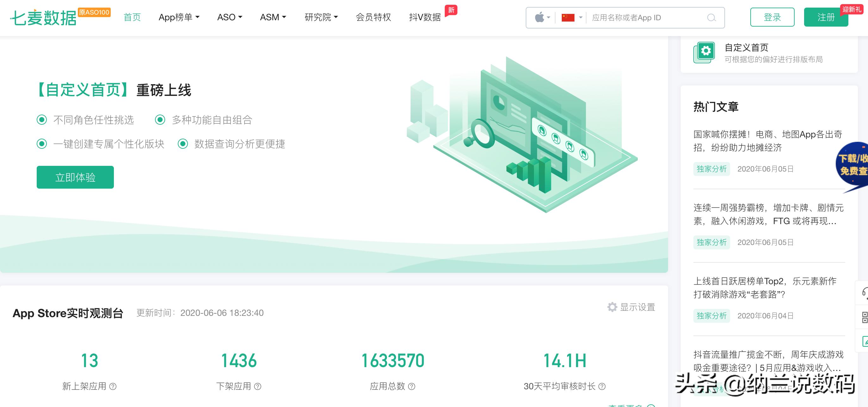Screen dimensions: 868x407
Task: Click the 多种功能自由组合 radio bullet
Action: click(160, 120)
